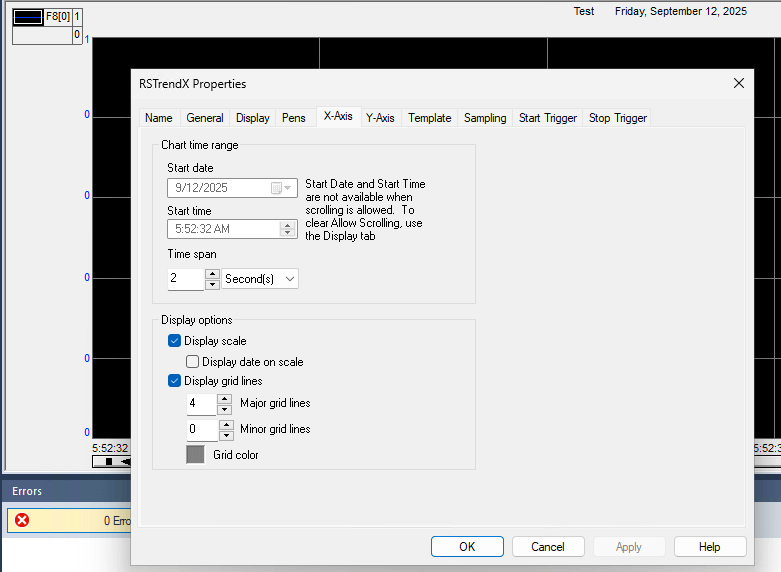This screenshot has width=781, height=572.
Task: Open the Y-Axis tab
Action: tap(380, 118)
